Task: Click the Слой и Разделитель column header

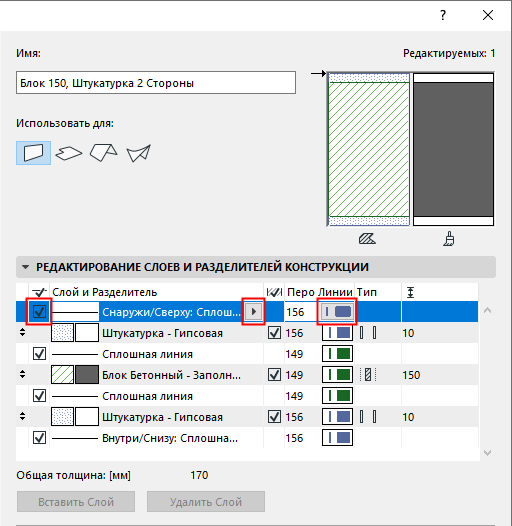Action: coord(105,292)
